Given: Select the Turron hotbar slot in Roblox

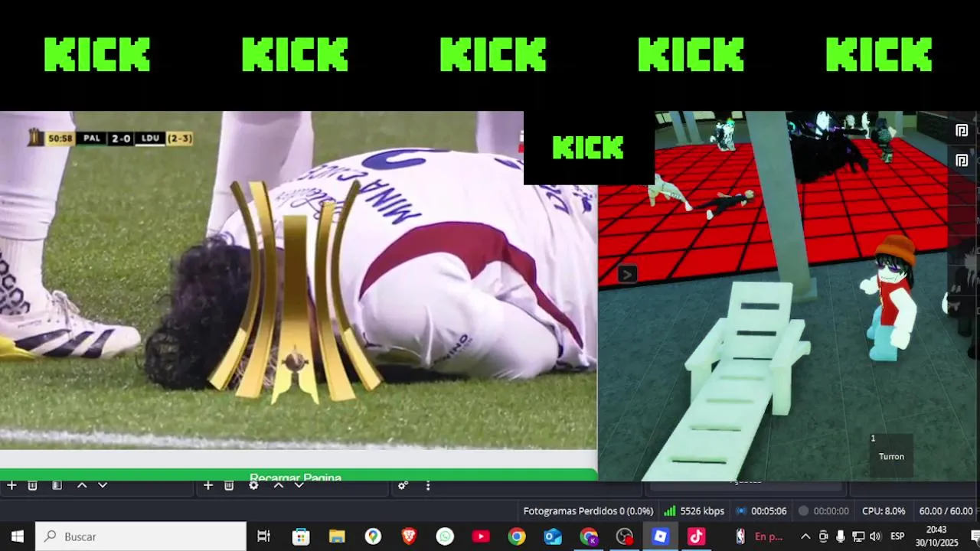Looking at the screenshot, I should pyautogui.click(x=891, y=455).
